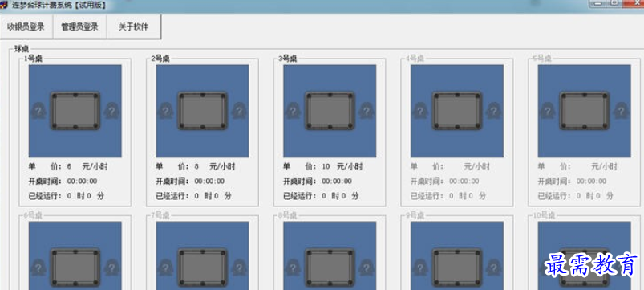This screenshot has height=290, width=644.
Task: Click the 开桌时间 00:00:00 value for 3号桌
Action: click(x=337, y=181)
